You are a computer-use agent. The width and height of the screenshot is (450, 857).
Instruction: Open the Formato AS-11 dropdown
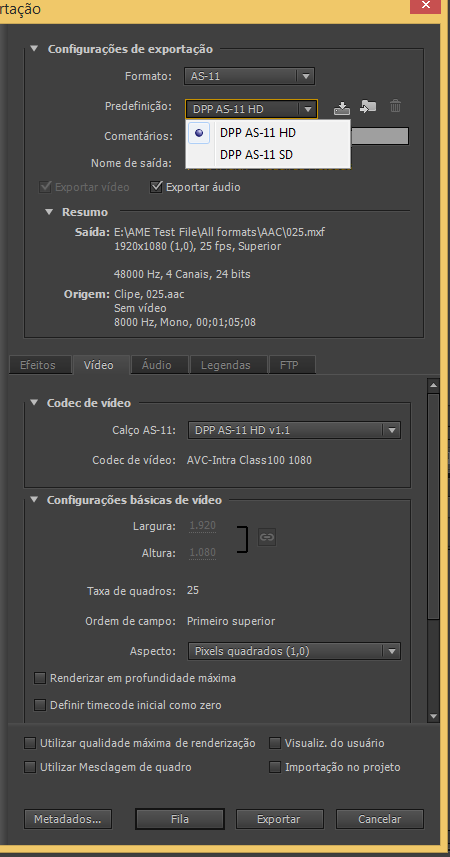(x=249, y=76)
